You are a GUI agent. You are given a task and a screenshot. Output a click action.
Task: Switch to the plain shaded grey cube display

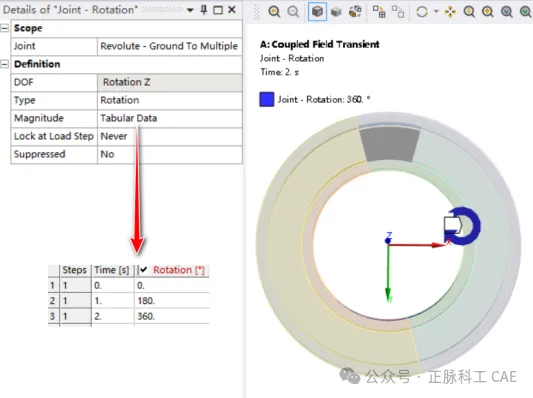tap(336, 12)
